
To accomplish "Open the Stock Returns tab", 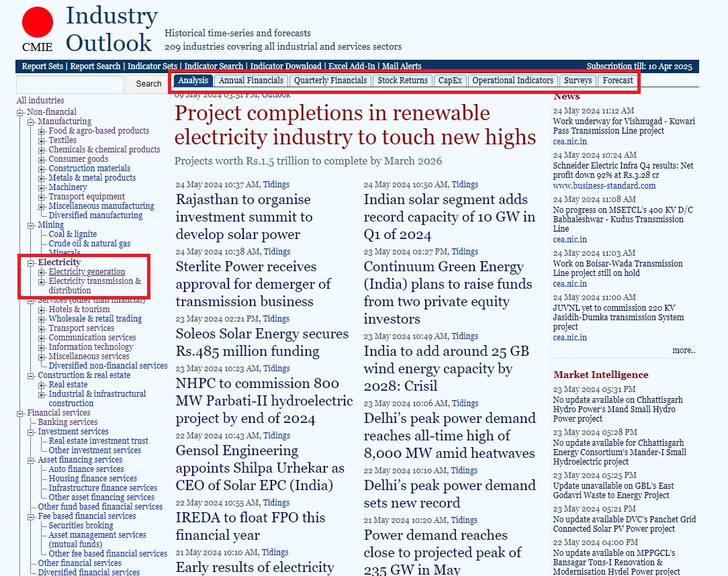I will tap(402, 81).
